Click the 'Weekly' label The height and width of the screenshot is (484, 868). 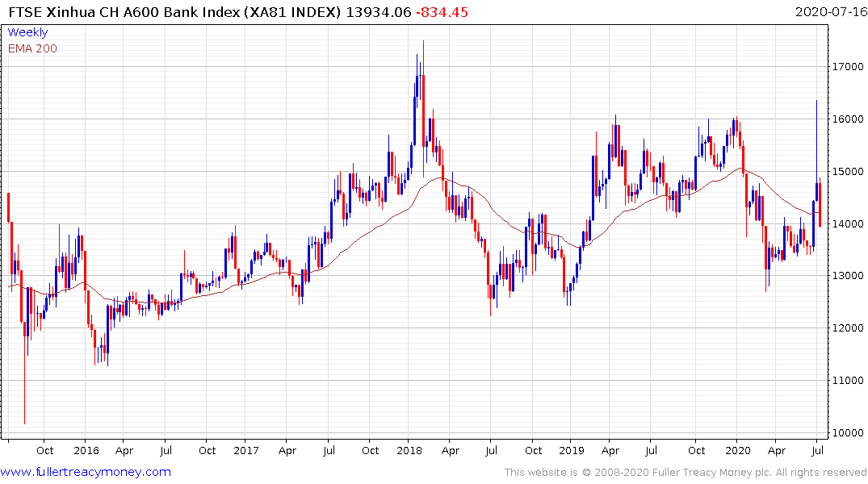click(27, 32)
